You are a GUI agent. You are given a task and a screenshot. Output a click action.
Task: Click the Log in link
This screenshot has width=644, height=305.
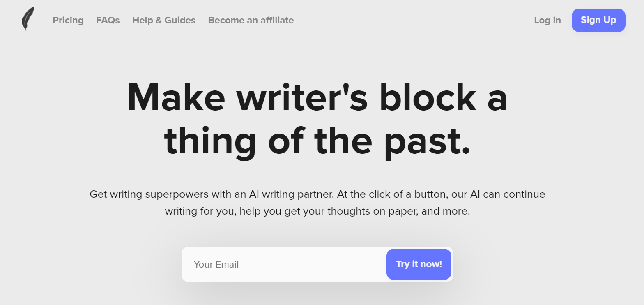click(547, 20)
